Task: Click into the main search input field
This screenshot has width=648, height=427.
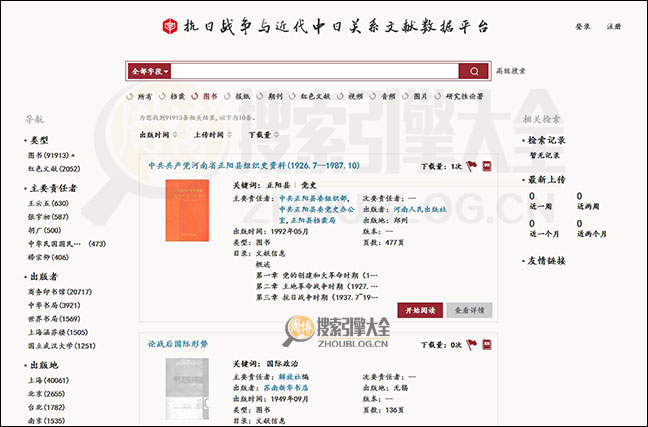Action: point(314,71)
